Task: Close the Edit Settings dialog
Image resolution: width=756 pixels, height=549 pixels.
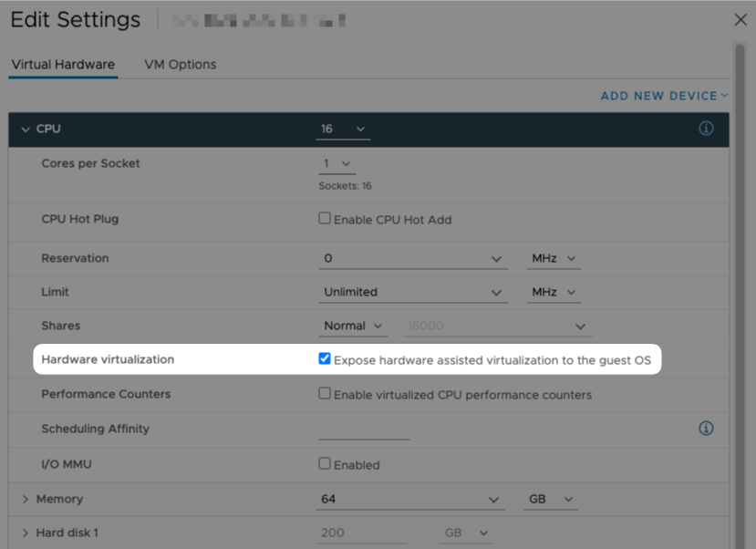Action: (x=740, y=20)
